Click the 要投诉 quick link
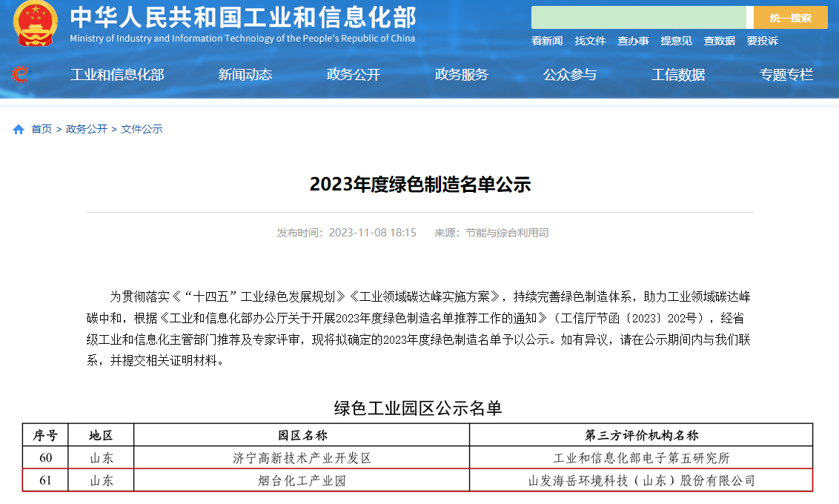Screen dimensions: 839x504 point(762,42)
